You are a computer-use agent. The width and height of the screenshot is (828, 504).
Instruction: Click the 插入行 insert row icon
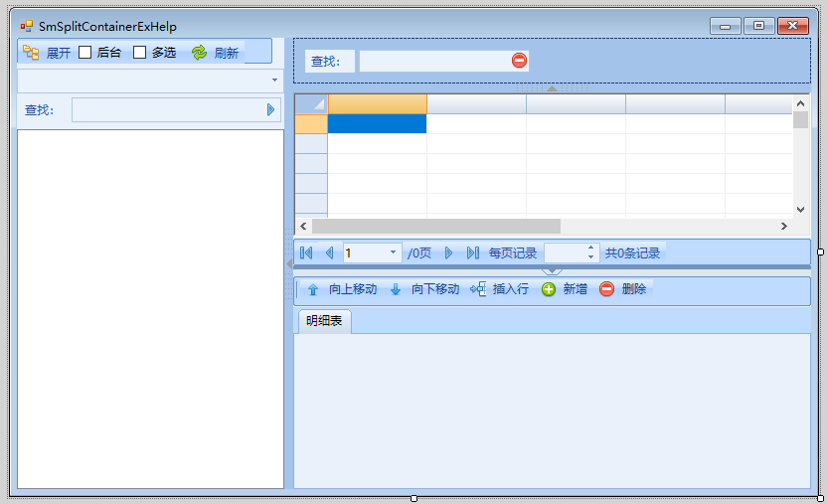point(478,289)
